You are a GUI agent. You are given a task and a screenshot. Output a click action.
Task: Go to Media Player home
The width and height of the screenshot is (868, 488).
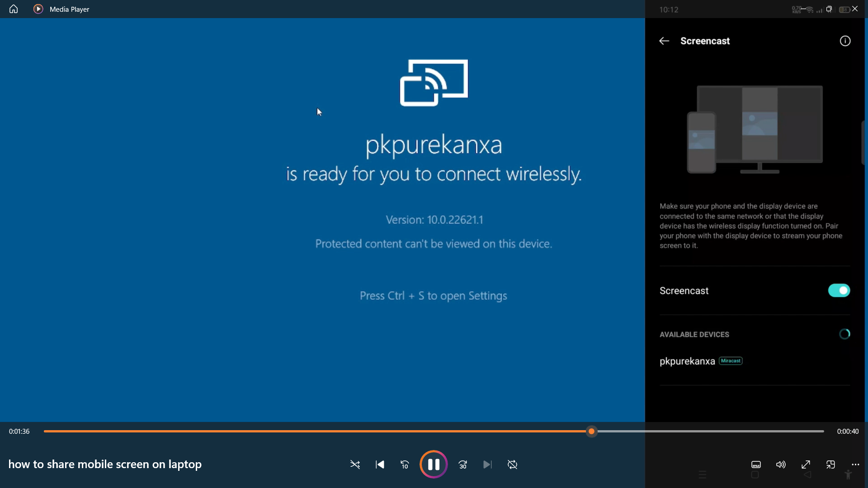point(14,9)
